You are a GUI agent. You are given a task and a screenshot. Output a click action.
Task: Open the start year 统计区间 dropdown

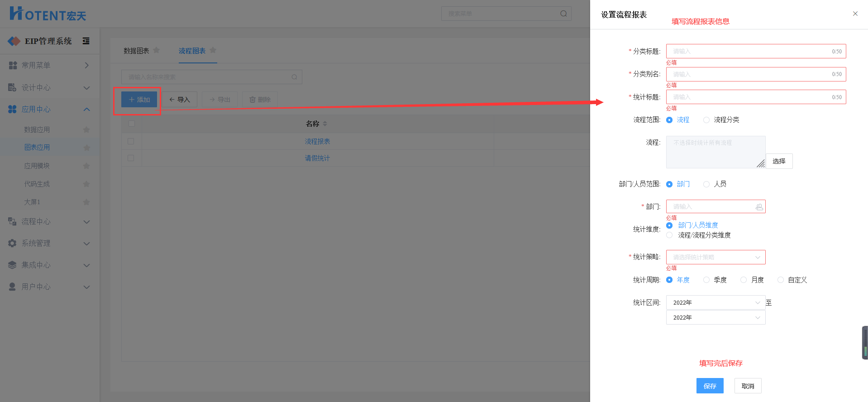click(x=715, y=302)
